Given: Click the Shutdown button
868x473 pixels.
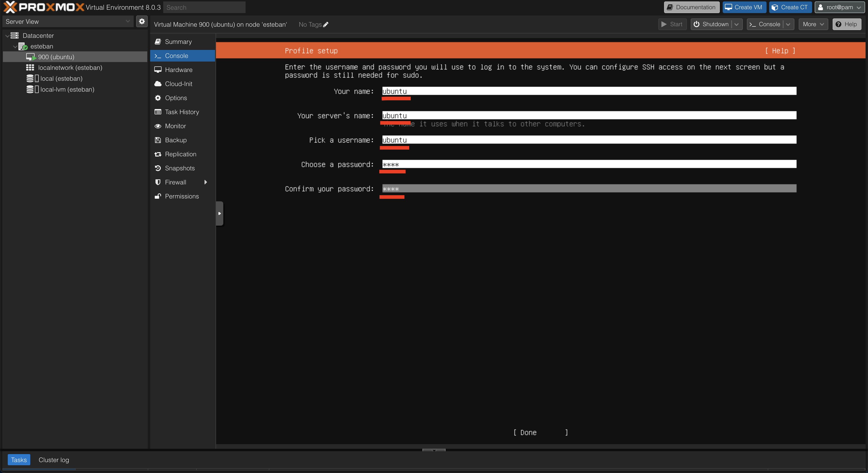Looking at the screenshot, I should [x=711, y=24].
